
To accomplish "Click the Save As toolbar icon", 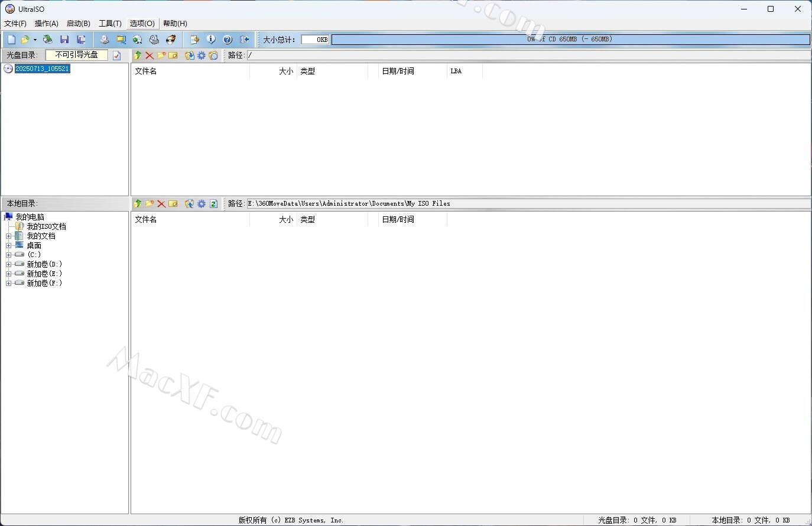I will pyautogui.click(x=81, y=40).
